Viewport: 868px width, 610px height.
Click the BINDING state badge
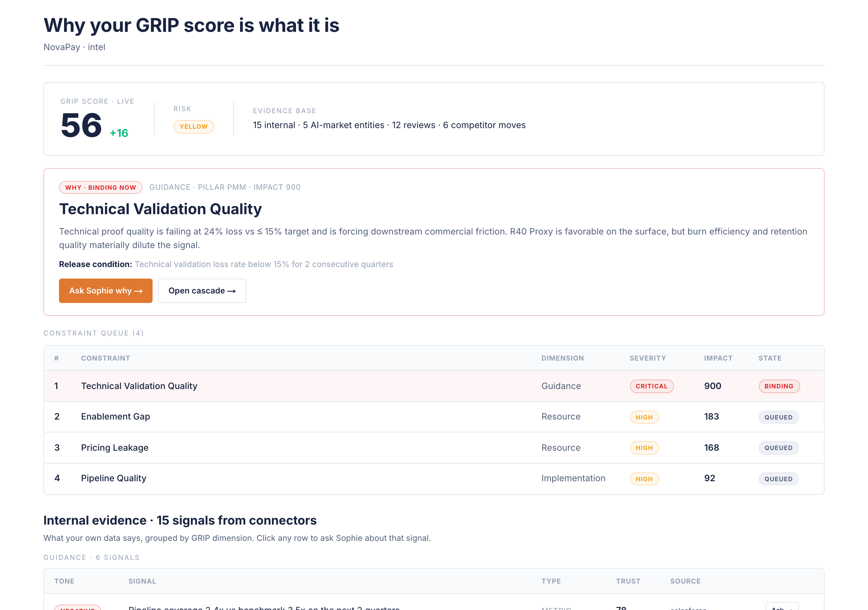click(779, 386)
